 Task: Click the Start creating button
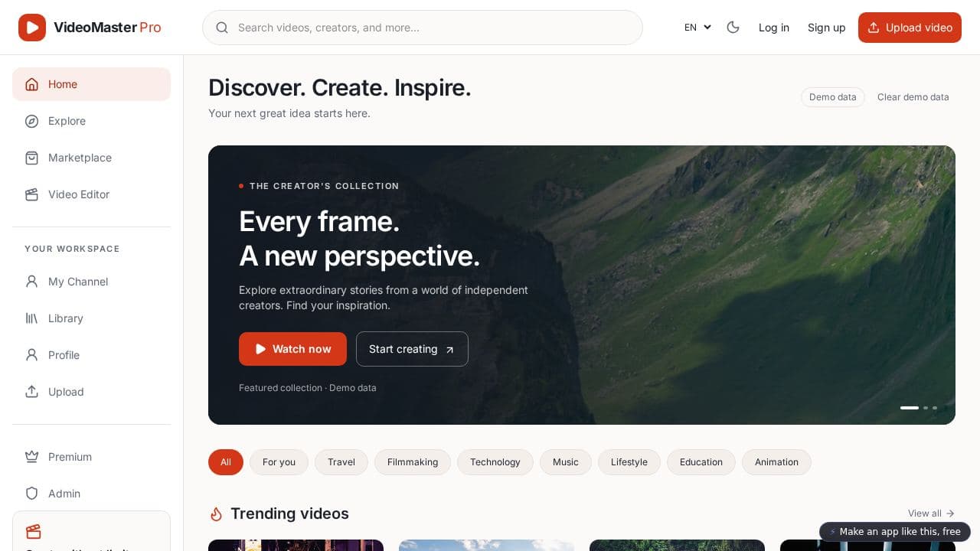(412, 349)
